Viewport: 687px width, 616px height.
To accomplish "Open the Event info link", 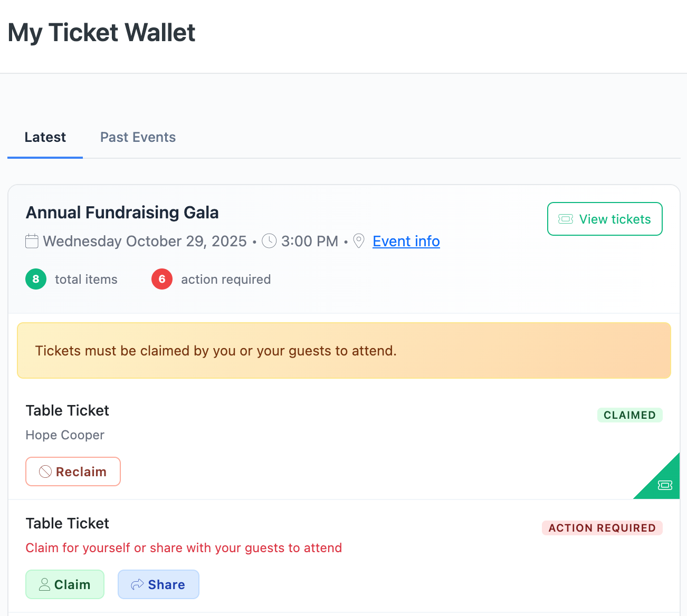I will click(406, 241).
